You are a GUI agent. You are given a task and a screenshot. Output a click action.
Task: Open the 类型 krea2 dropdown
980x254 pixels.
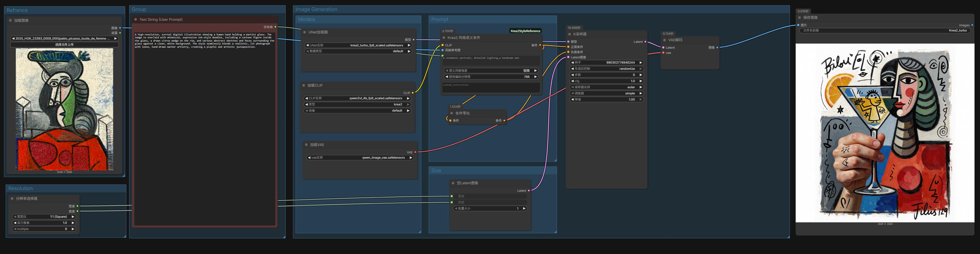click(x=357, y=104)
